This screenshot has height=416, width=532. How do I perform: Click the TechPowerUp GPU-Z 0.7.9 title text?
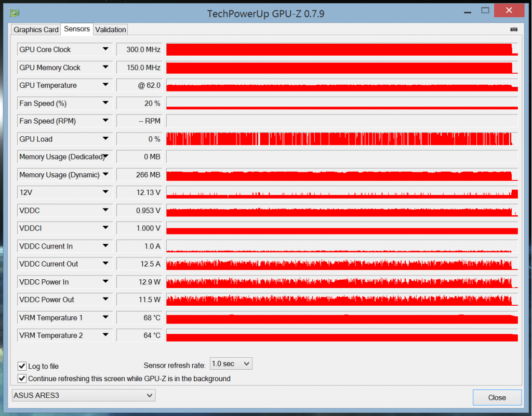(x=265, y=14)
